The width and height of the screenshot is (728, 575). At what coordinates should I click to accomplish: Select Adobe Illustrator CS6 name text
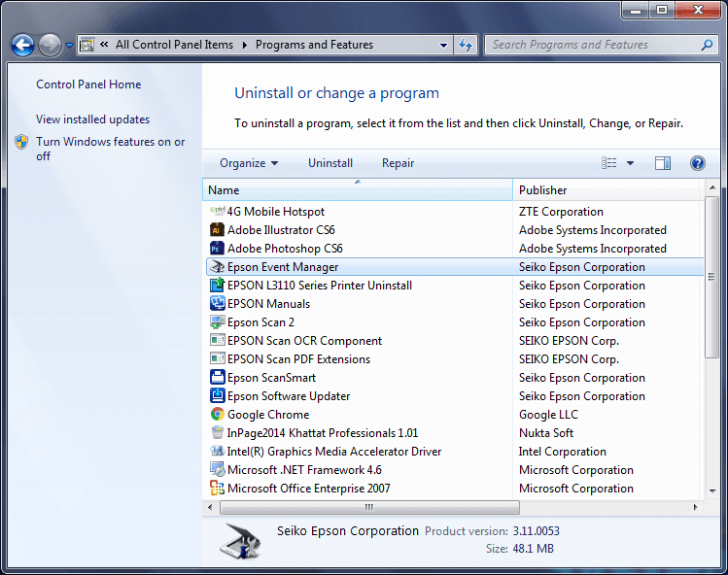pos(281,230)
